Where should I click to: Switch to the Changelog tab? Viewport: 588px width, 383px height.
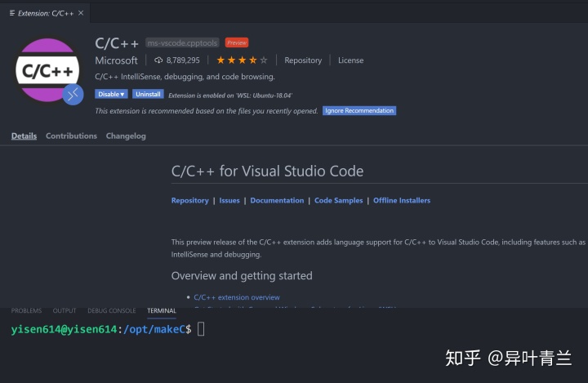126,136
